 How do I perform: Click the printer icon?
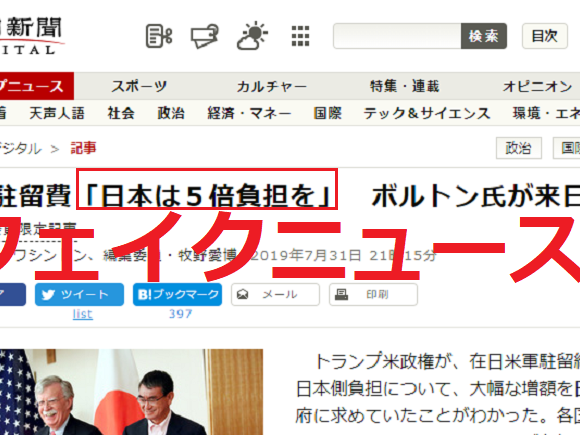pyautogui.click(x=341, y=294)
